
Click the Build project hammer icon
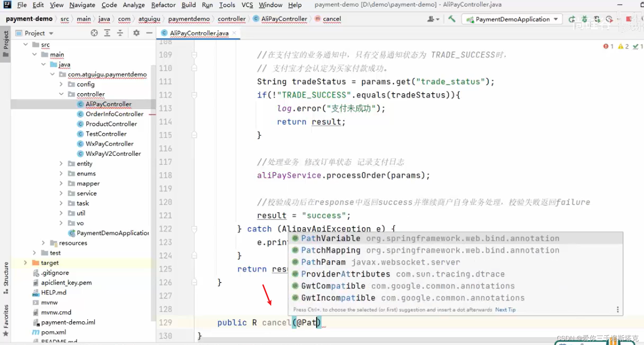(x=452, y=19)
